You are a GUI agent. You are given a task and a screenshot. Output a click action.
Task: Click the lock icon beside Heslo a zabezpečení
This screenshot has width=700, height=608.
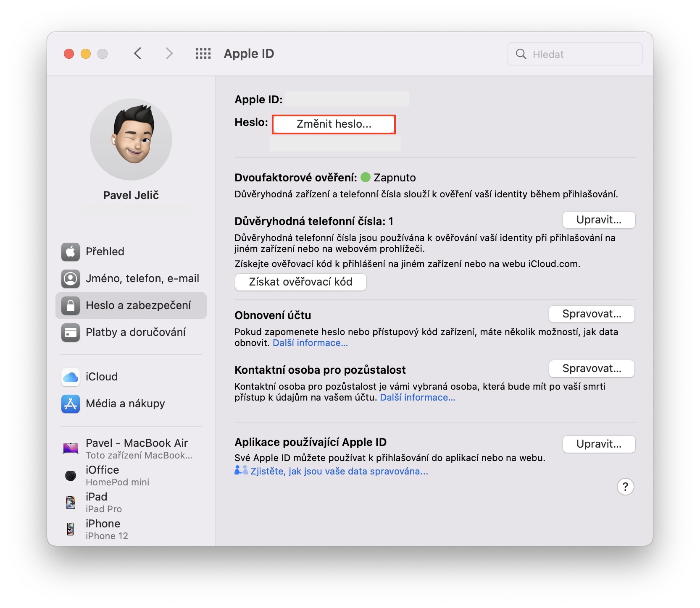pyautogui.click(x=71, y=306)
